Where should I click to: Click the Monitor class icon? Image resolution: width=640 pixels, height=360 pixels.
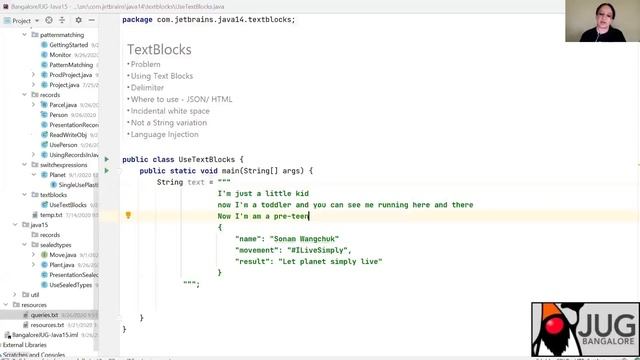point(44,55)
